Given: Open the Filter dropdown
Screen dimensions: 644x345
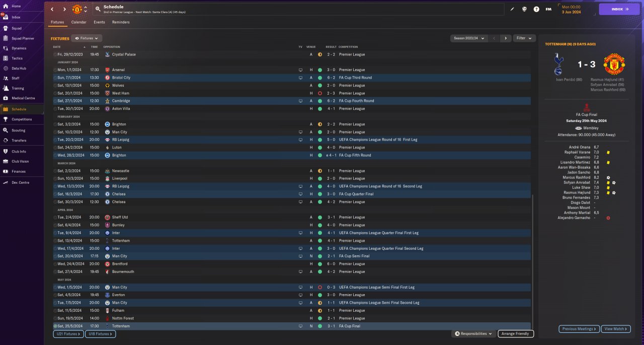Looking at the screenshot, I should 524,38.
